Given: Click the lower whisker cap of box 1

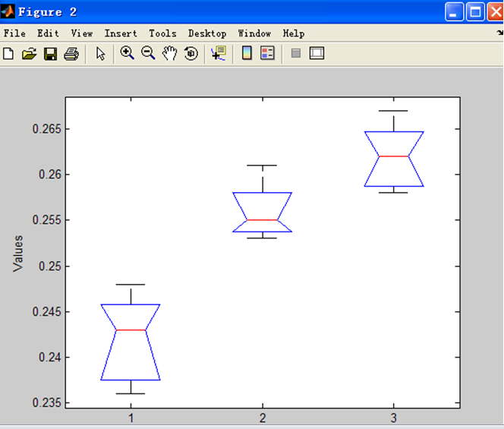Looking at the screenshot, I should tap(131, 393).
